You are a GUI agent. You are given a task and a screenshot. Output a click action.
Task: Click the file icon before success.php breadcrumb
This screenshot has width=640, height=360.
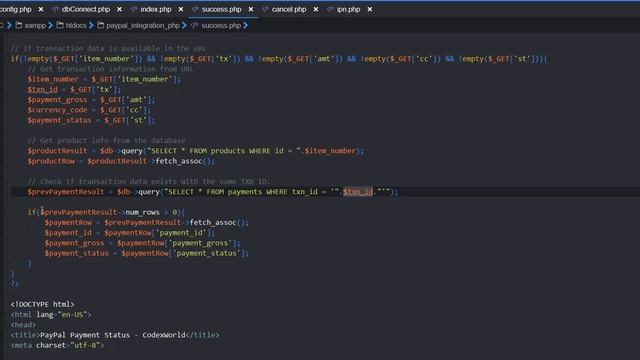click(x=194, y=25)
